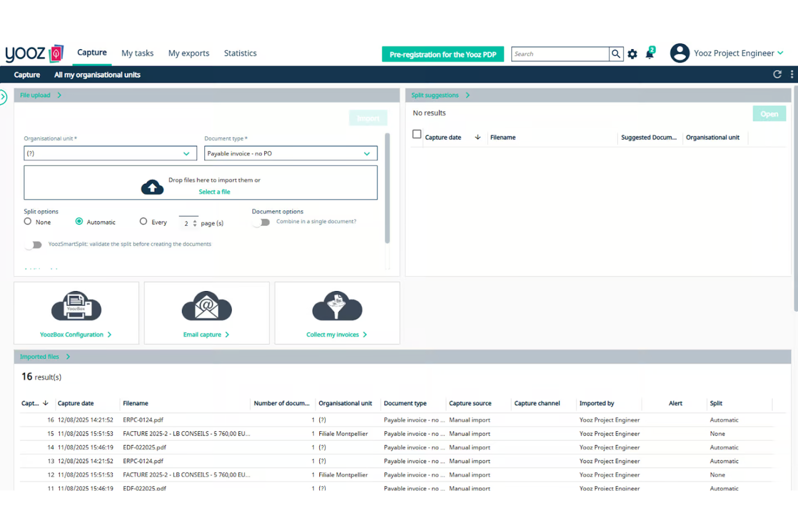Open YoozBox Configuration printer cloud icon
This screenshot has height=532, width=798.
[x=76, y=307]
